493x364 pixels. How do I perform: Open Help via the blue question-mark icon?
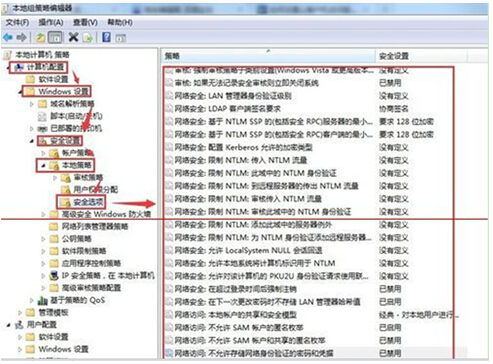click(x=106, y=37)
